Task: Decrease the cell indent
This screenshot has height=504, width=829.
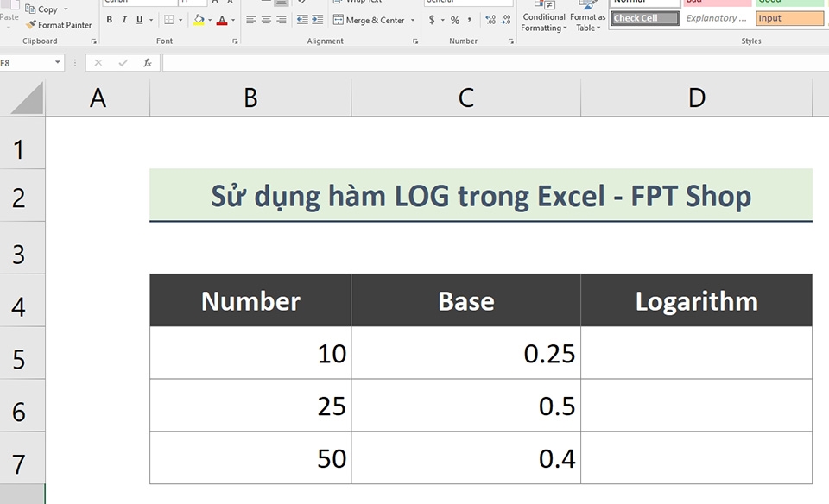Action: (x=302, y=20)
